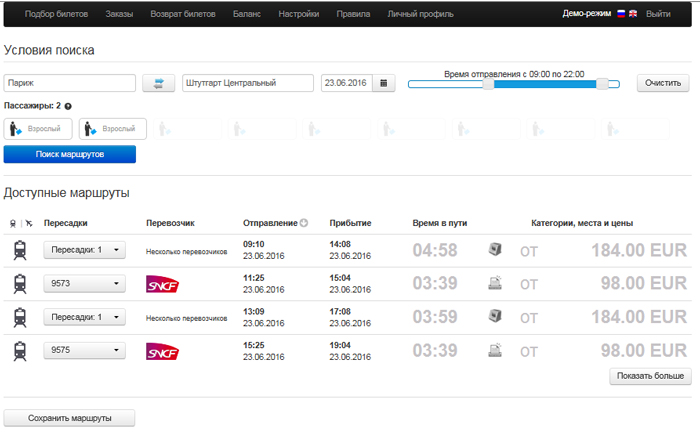Open Возврат билетов menu item

[x=183, y=14]
